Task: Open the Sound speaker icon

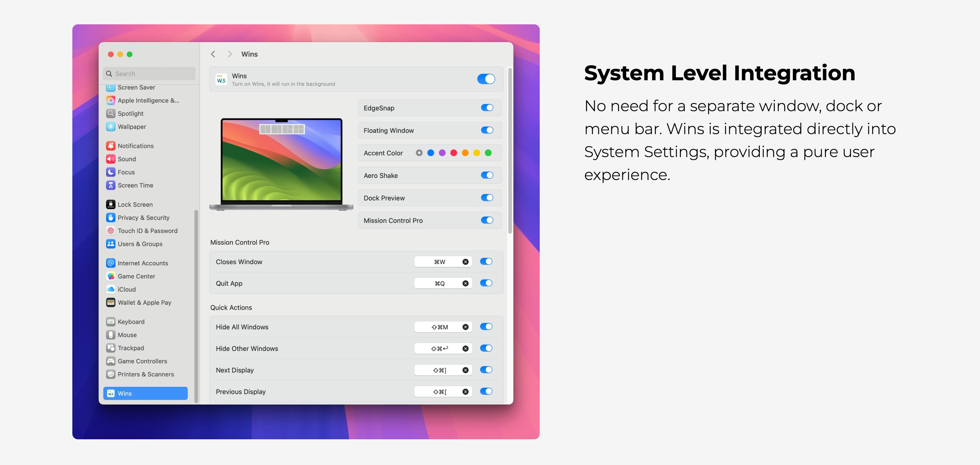Action: [111, 159]
